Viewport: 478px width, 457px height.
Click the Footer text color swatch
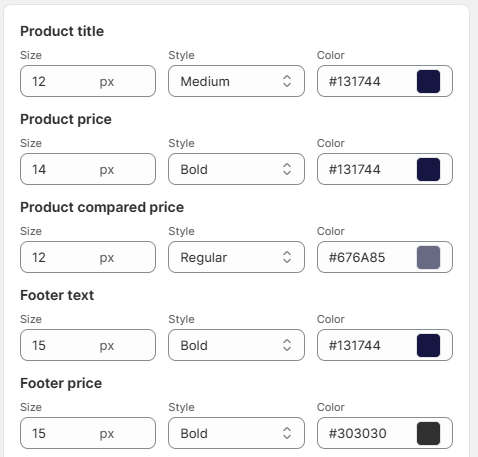(428, 345)
